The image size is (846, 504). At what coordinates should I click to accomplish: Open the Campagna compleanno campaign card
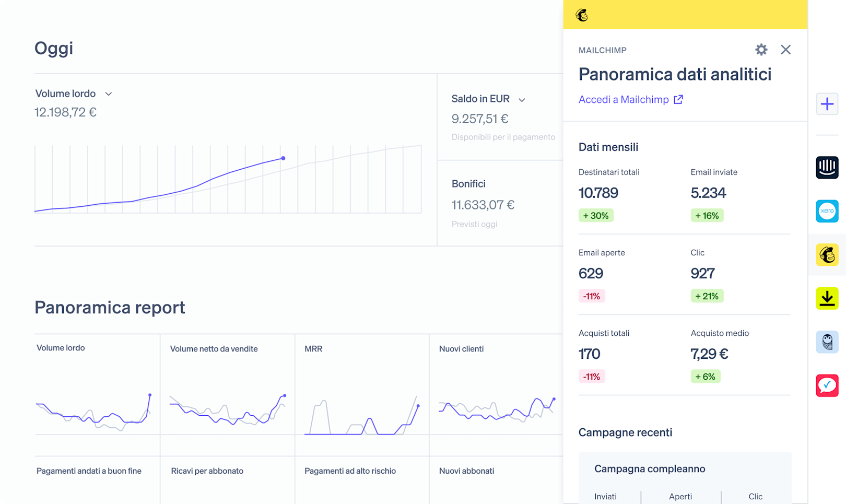[x=685, y=478]
